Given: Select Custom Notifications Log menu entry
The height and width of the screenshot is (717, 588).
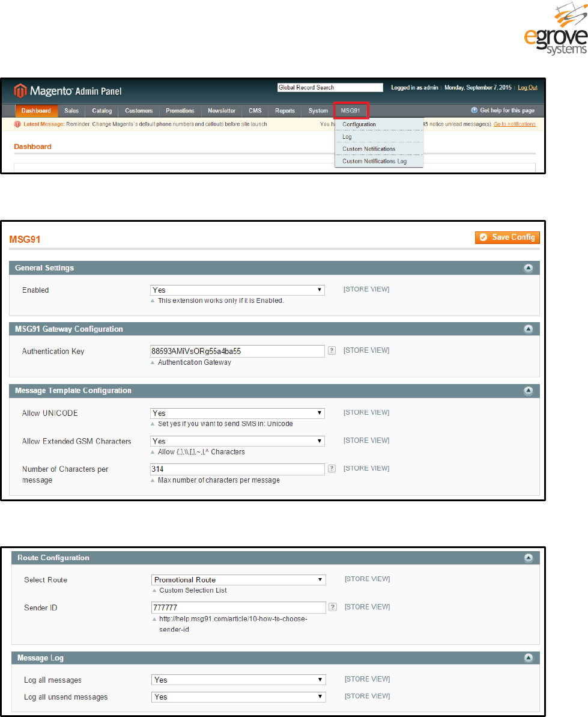Looking at the screenshot, I should pos(379,162).
